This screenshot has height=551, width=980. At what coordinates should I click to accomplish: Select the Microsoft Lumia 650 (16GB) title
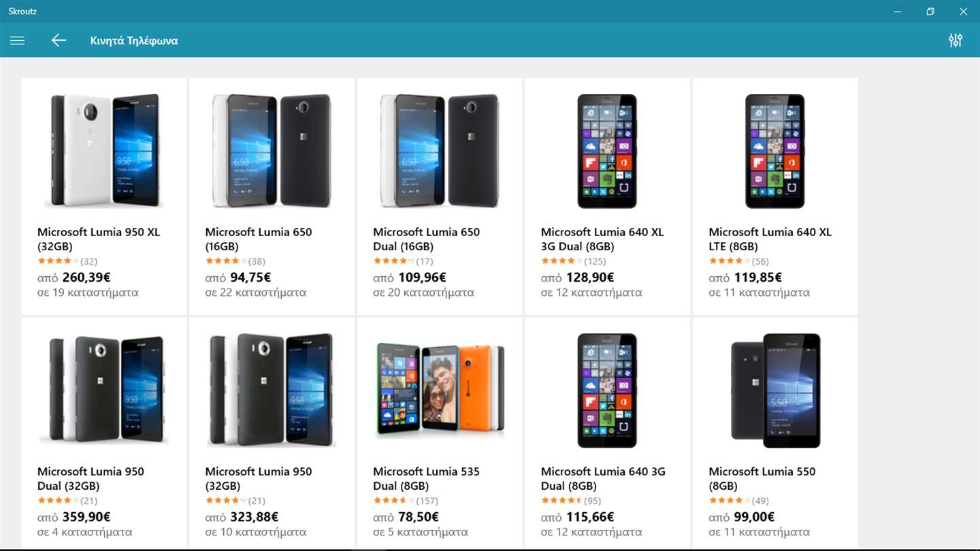[x=259, y=239]
